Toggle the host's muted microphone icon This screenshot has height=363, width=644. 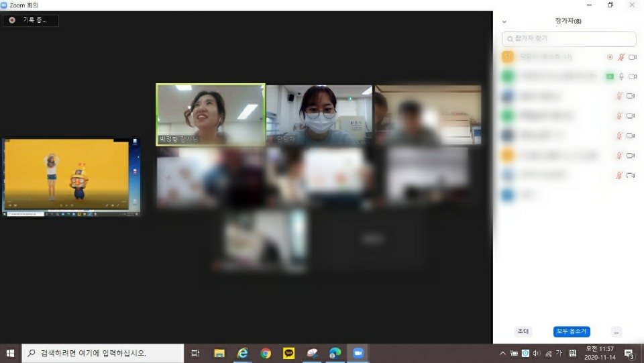[621, 57]
